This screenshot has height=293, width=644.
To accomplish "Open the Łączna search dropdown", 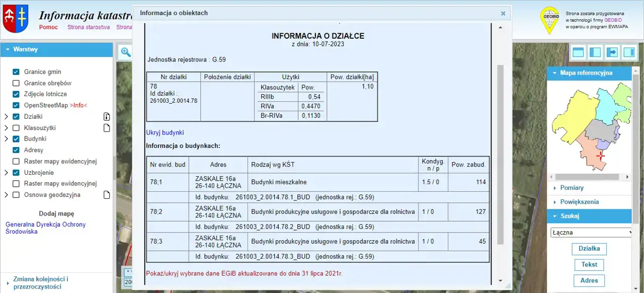I will (x=591, y=233).
